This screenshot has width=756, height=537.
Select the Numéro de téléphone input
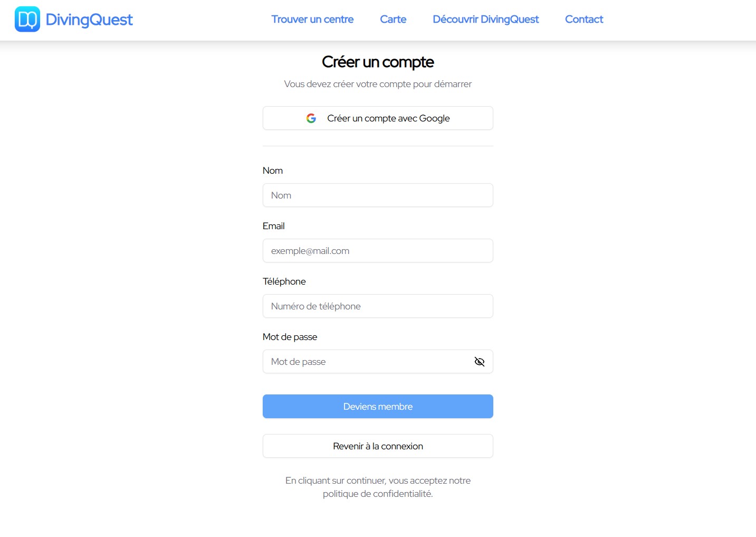(x=378, y=306)
